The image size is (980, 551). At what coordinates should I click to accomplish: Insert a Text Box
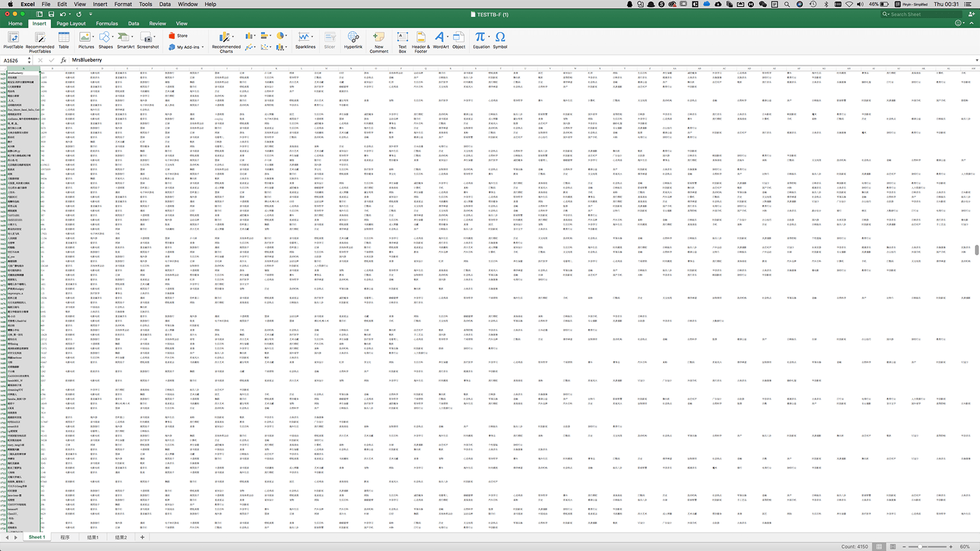point(402,42)
